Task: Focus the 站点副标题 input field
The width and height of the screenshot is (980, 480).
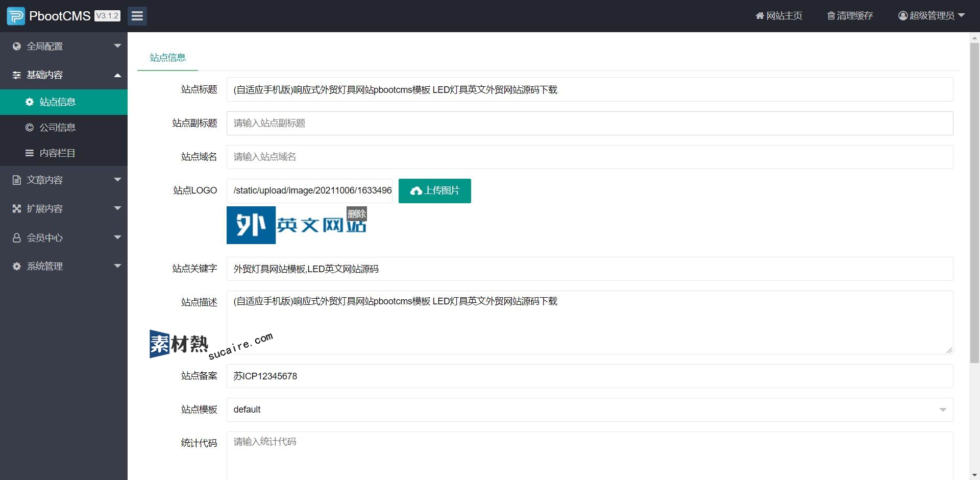Action: pyautogui.click(x=590, y=123)
